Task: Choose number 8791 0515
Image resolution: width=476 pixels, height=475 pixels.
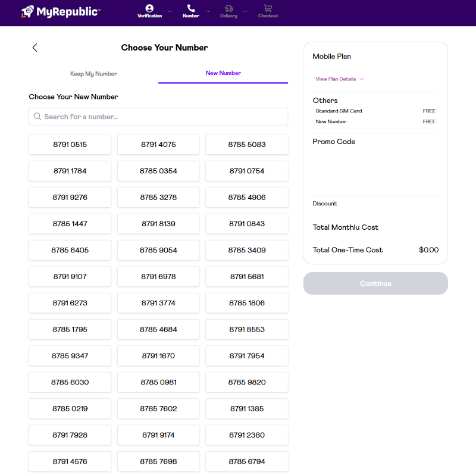Action: (70, 145)
